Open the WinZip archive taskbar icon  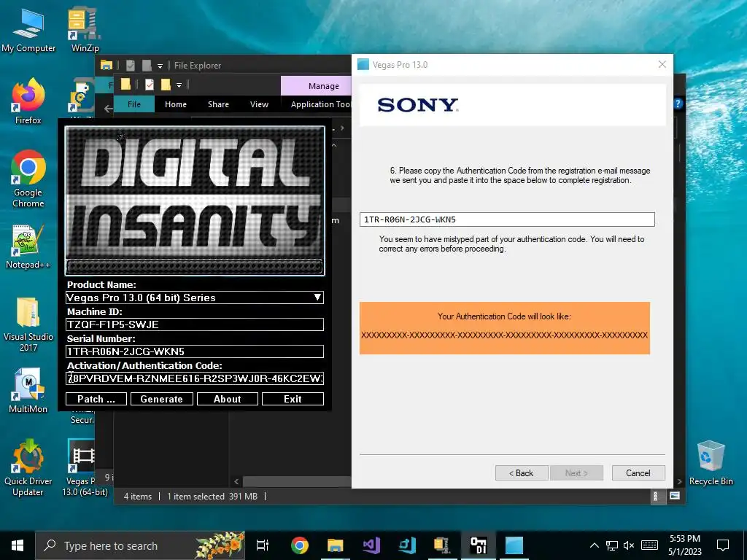(443, 545)
